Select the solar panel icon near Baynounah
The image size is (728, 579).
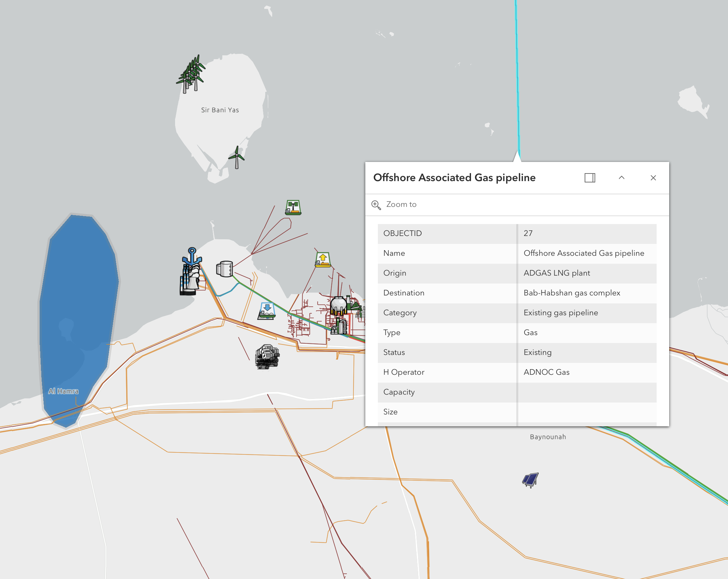click(x=530, y=480)
